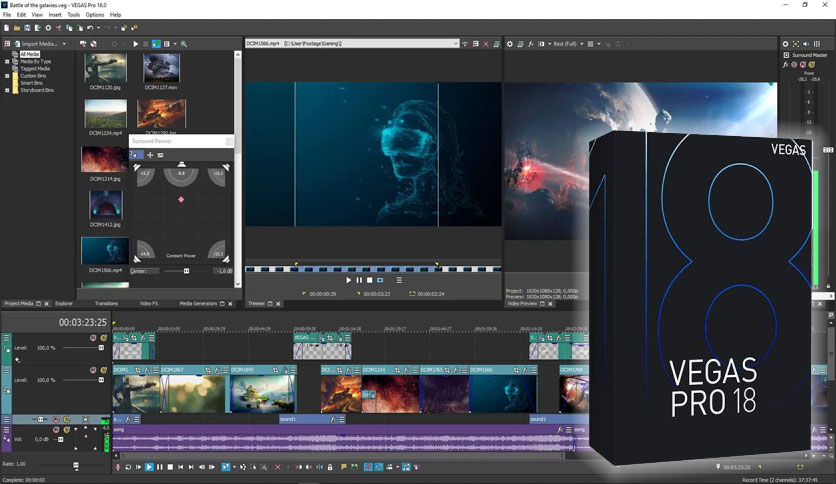
Task: Click the Record button in timeline transport bar
Action: click(118, 467)
